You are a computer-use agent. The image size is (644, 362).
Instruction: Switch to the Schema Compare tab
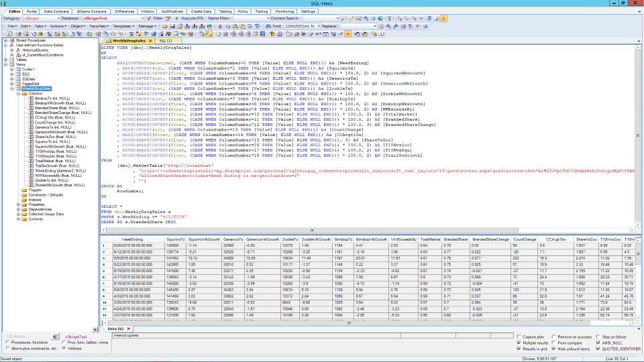(92, 11)
